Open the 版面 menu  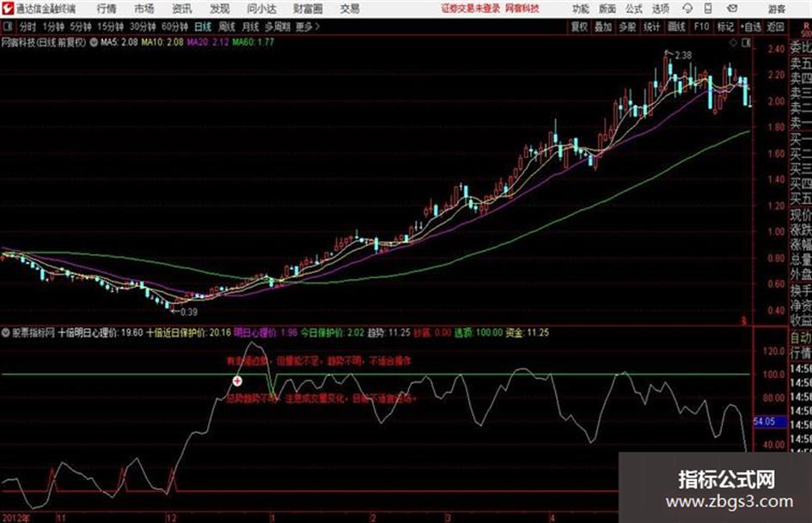[x=607, y=9]
